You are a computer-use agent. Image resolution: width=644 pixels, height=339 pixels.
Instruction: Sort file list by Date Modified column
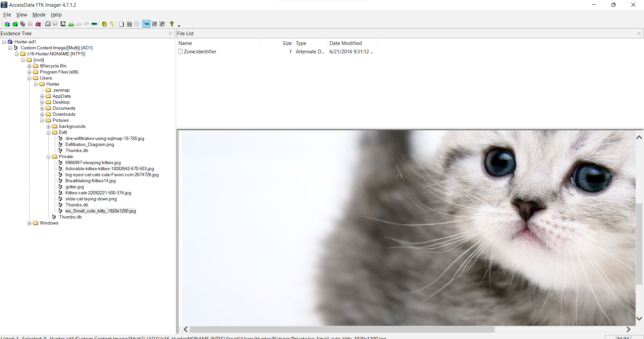pos(352,43)
